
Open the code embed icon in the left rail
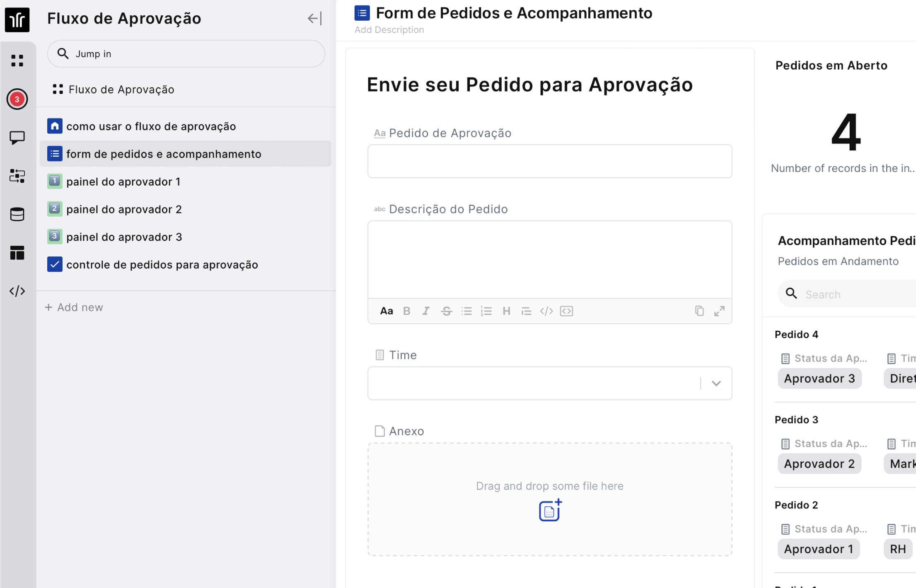[17, 291]
